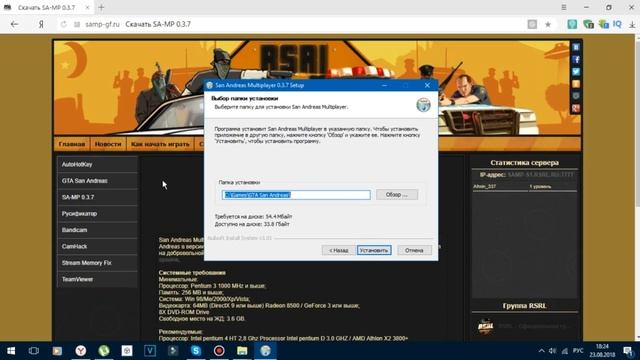This screenshot has height=360, width=640.
Task: Click the Обзор browse button
Action: tap(397, 195)
